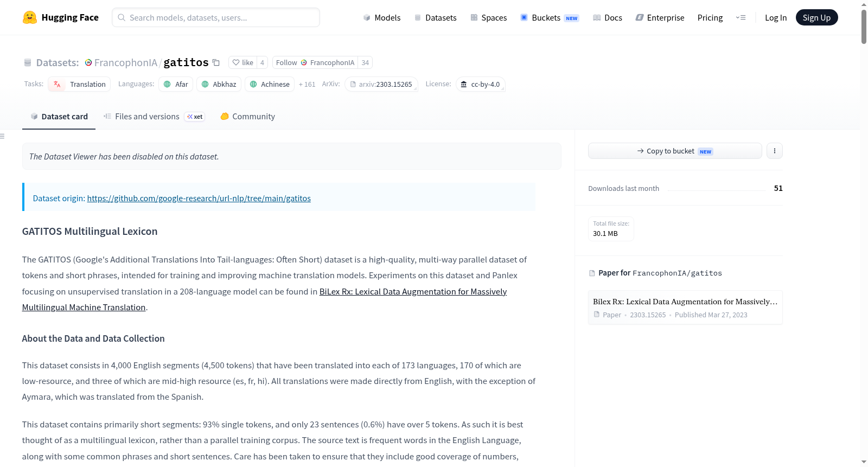This screenshot has height=467, width=868.
Task: Click the left-edge table of contents icon
Action: pos(2,136)
